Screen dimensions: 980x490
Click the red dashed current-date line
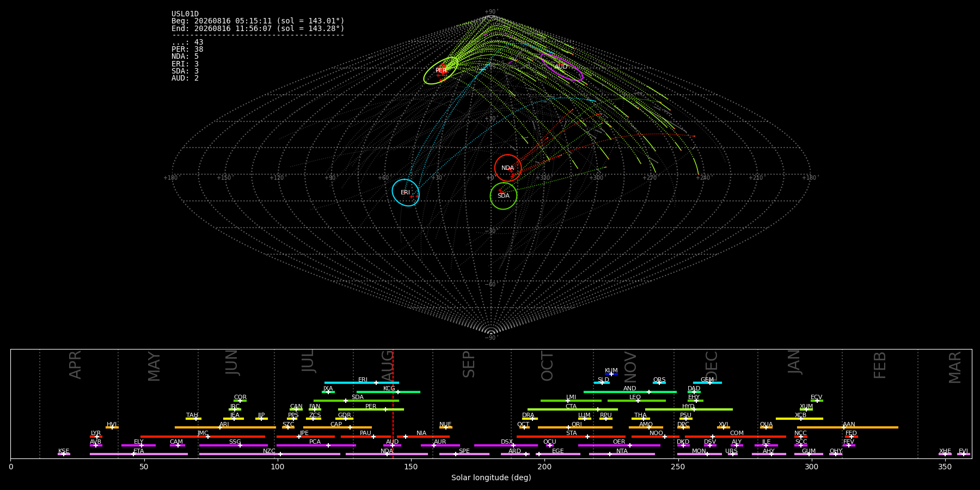click(x=393, y=403)
